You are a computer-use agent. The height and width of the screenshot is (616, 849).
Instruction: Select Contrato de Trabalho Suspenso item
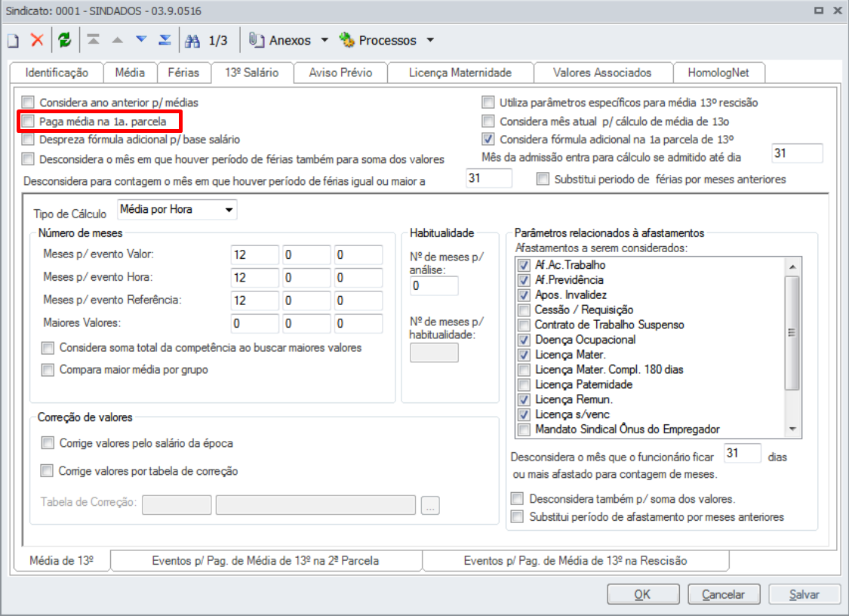point(609,325)
